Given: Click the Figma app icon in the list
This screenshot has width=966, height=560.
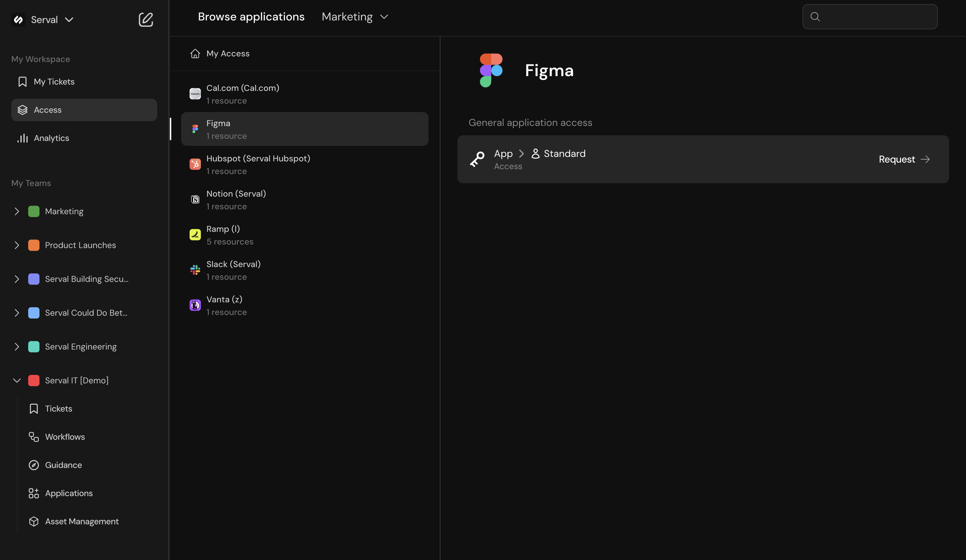Looking at the screenshot, I should pyautogui.click(x=195, y=129).
